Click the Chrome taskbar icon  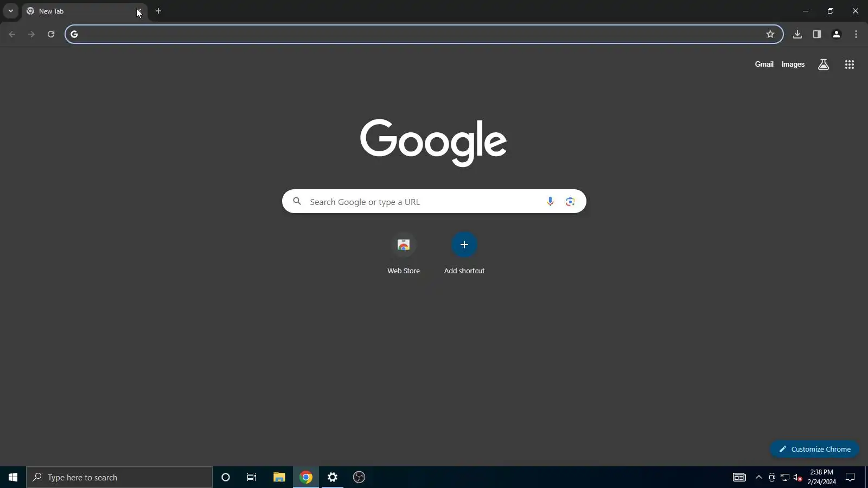pos(306,477)
